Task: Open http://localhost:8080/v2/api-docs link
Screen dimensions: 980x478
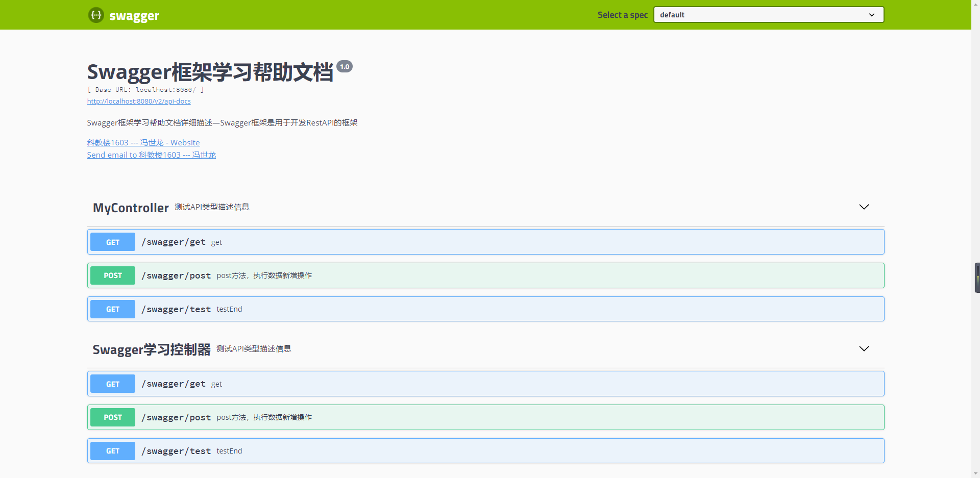Action: pos(138,101)
